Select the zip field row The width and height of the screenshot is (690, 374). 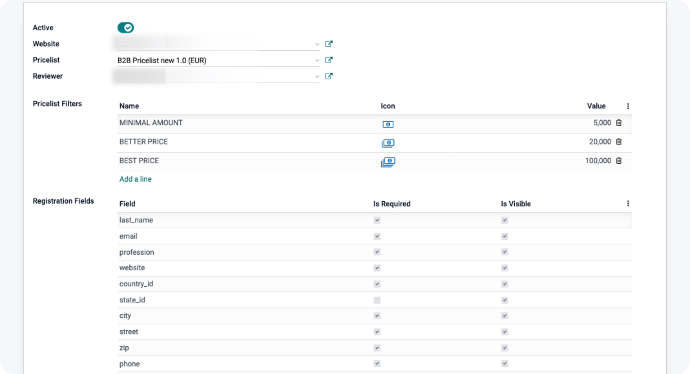(374, 348)
